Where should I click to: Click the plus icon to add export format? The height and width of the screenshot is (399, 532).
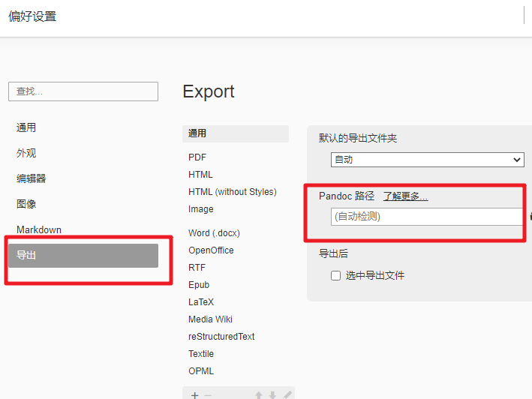194,394
